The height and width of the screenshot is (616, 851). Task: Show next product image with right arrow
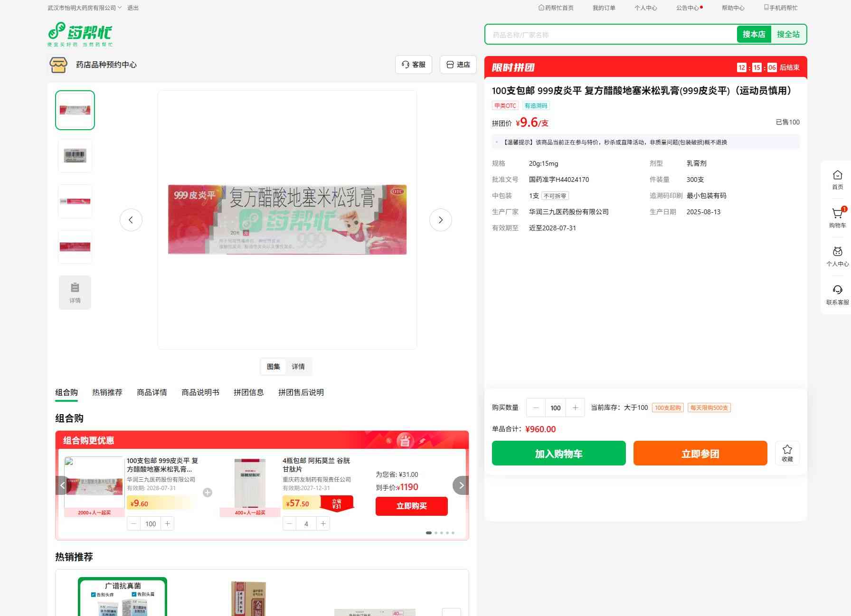point(440,220)
